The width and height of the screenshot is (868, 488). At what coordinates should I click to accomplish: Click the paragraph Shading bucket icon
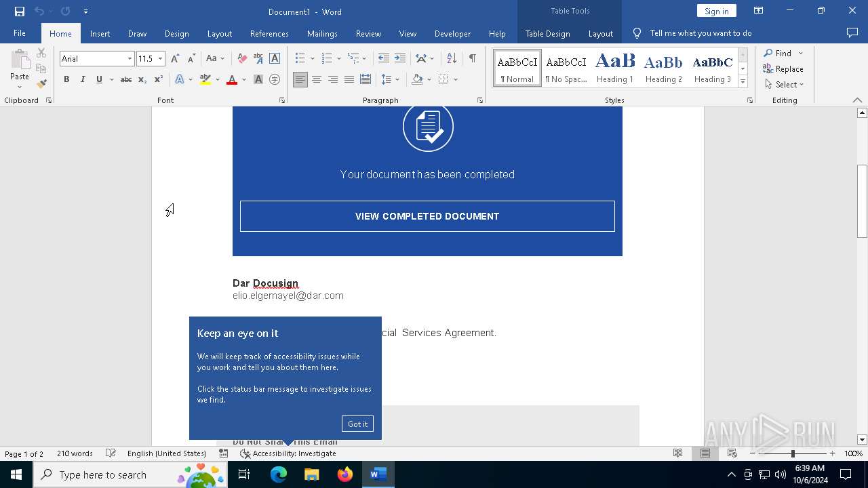pyautogui.click(x=418, y=79)
